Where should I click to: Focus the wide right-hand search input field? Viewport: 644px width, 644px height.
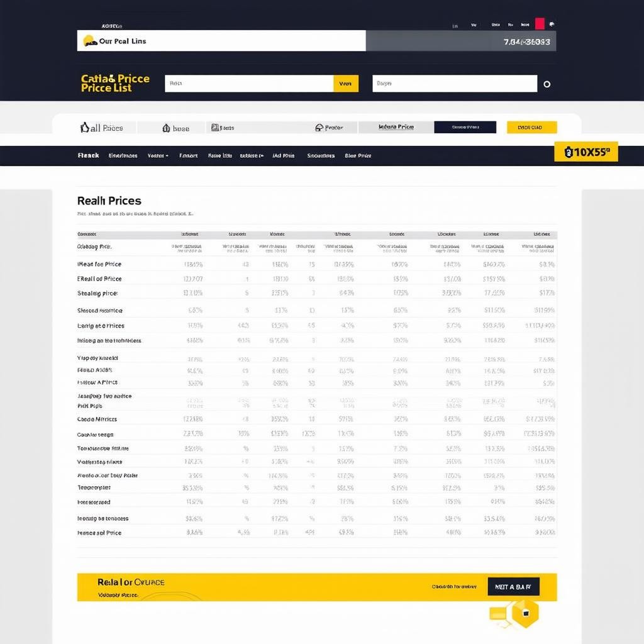click(x=454, y=84)
